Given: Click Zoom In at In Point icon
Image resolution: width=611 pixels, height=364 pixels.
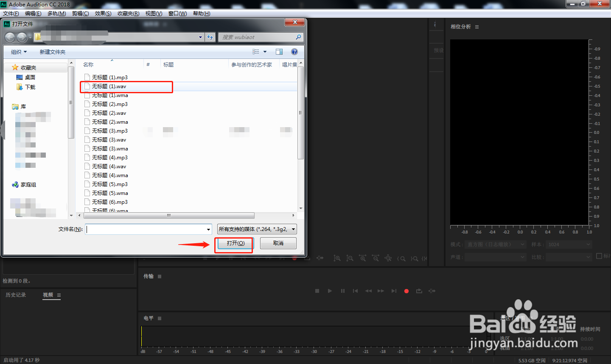Looking at the screenshot, I should pyautogui.click(x=401, y=258).
